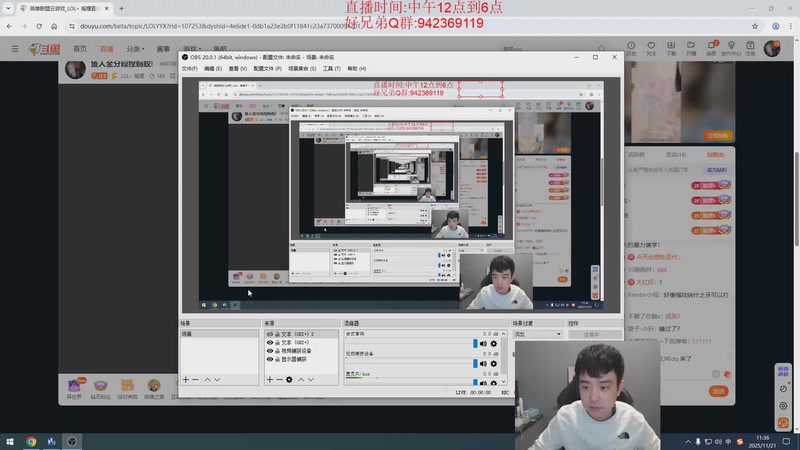800x450 pixels.
Task: Open the Windows Start menu
Action: point(10,442)
